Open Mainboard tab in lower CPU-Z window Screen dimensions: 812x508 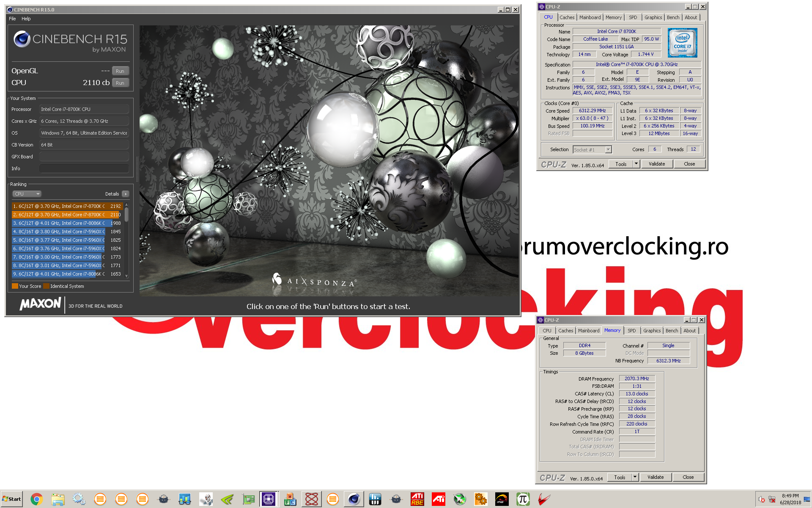tap(589, 331)
